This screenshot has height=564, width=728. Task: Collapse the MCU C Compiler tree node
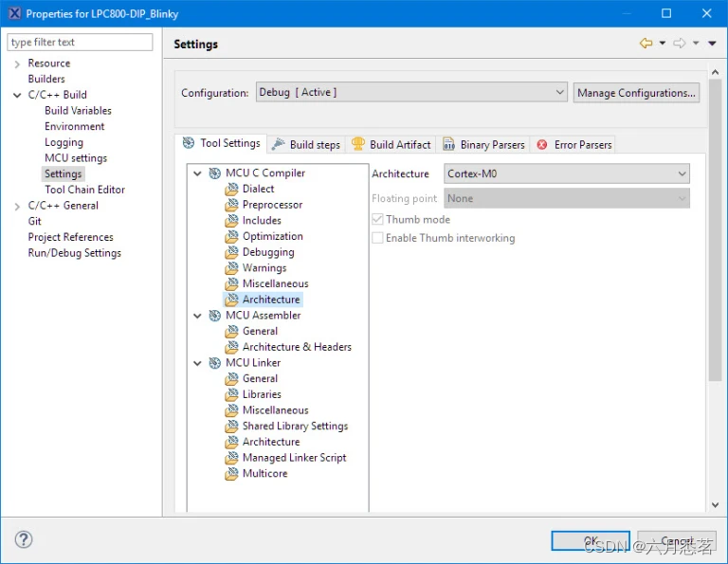click(198, 173)
